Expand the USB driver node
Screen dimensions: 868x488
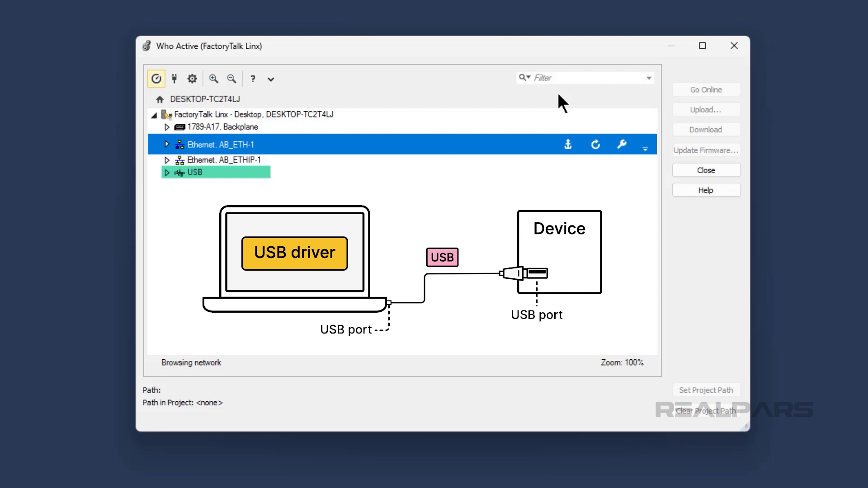pyautogui.click(x=167, y=172)
